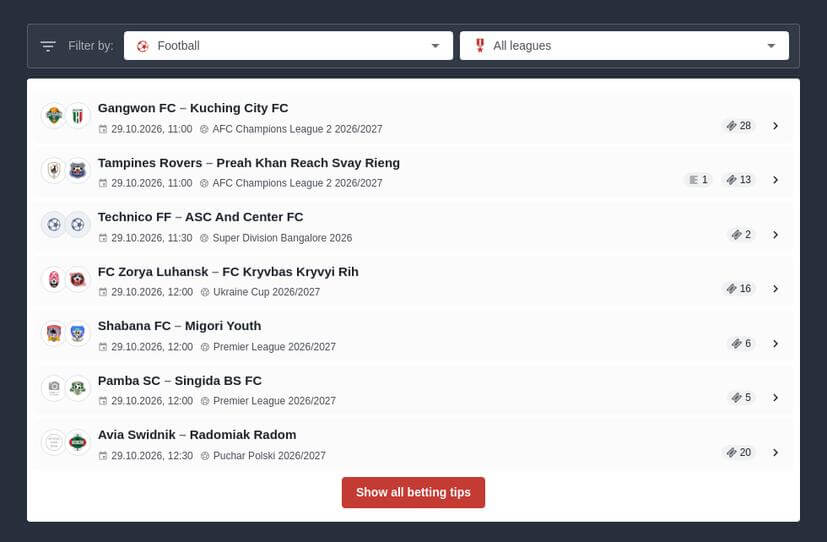
Task: Click the 2 tips badge for Technico FF
Action: pos(741,235)
